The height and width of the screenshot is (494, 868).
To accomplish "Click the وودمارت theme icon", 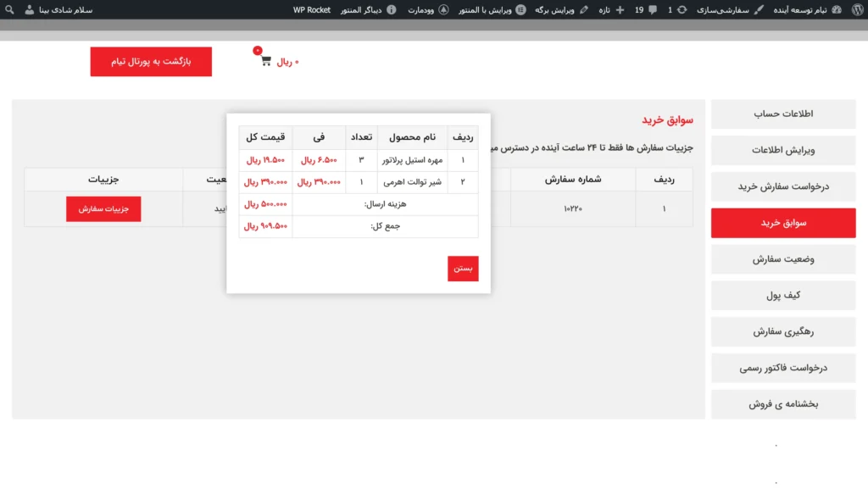I will (x=443, y=9).
